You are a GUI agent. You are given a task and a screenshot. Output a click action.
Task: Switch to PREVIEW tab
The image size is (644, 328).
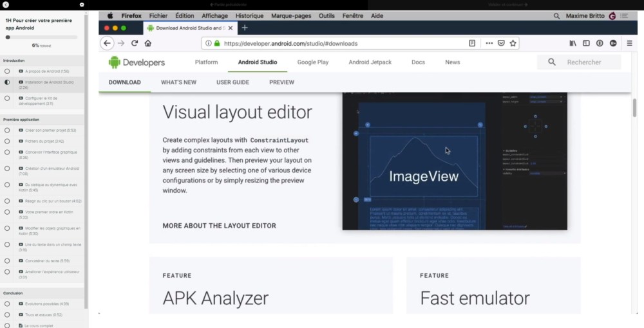[x=282, y=82]
